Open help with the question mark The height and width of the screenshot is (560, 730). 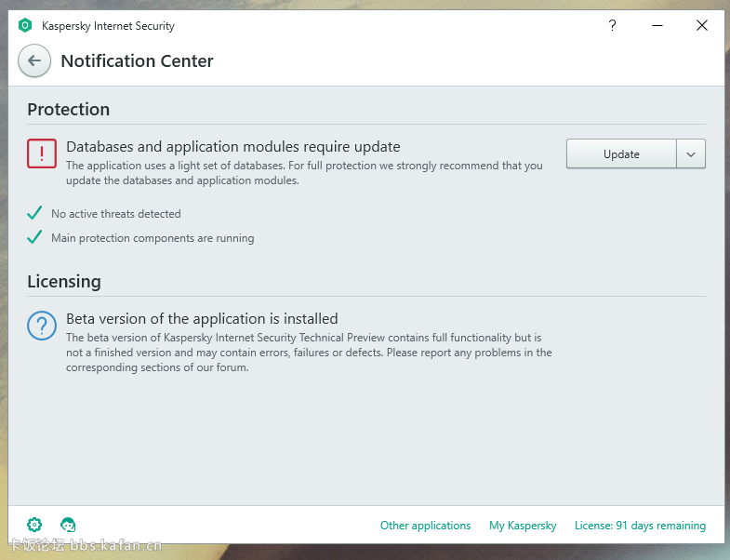[612, 25]
